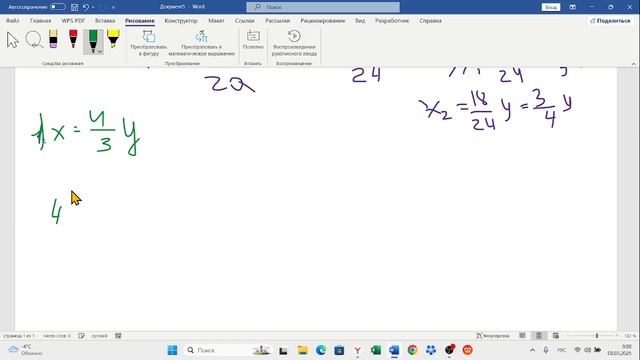Screen dimensions: 640x360
Task: Enable Фокусировка focus mode
Action: pos(493,336)
